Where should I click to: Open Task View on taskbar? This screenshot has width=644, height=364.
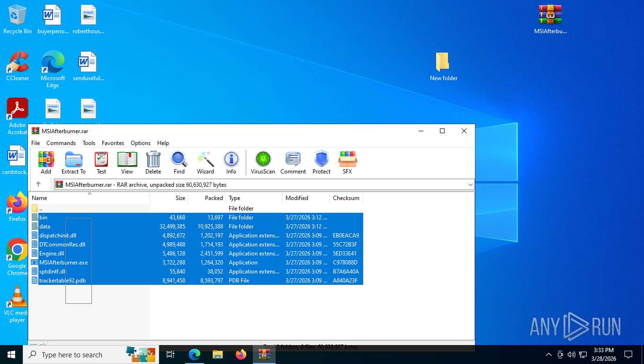click(x=170, y=355)
